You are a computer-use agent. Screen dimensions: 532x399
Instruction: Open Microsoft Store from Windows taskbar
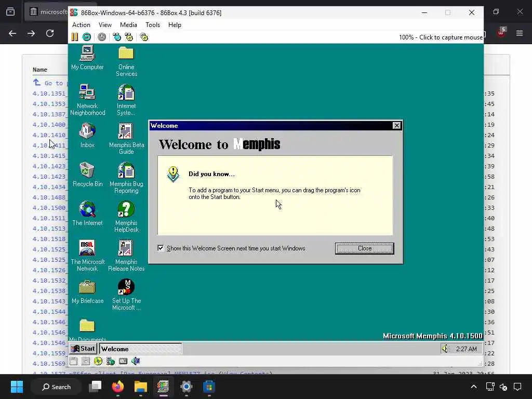click(x=209, y=387)
